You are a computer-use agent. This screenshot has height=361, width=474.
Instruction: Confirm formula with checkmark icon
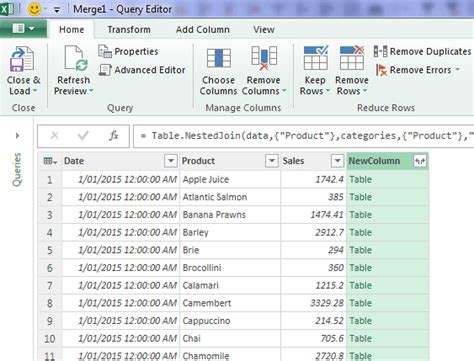pos(83,136)
